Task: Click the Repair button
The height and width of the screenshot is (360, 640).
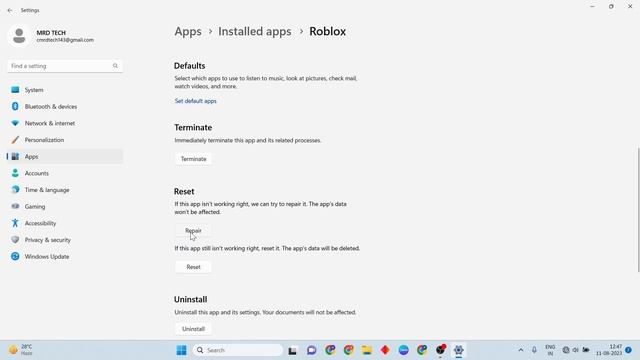Action: tap(193, 231)
